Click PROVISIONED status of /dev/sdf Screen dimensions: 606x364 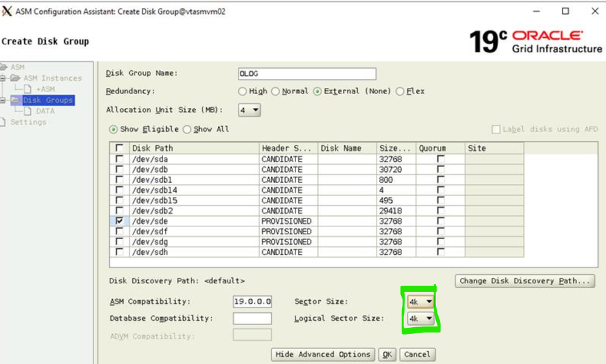pyautogui.click(x=286, y=232)
